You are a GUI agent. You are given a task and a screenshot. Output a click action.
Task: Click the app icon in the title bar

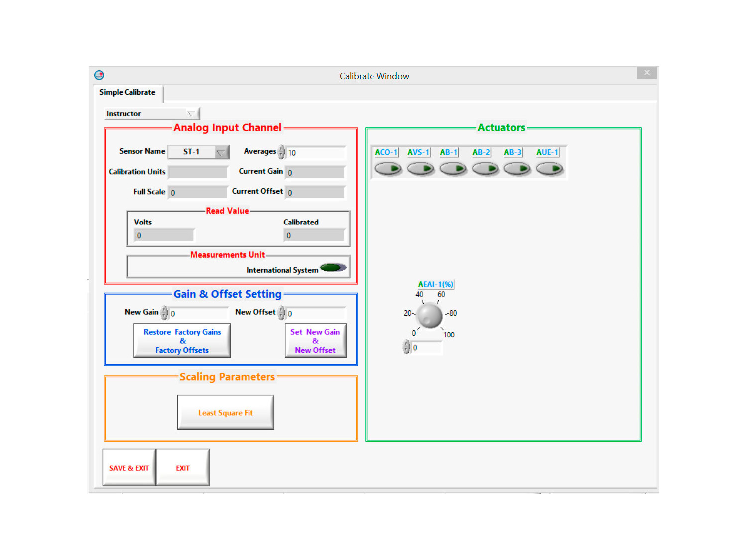click(99, 75)
